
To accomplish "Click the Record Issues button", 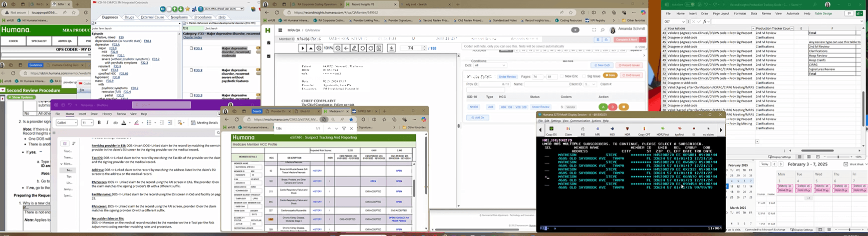I will (x=630, y=65).
